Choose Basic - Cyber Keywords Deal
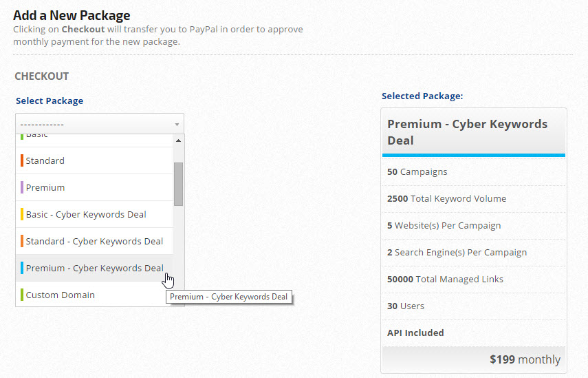 (x=86, y=214)
